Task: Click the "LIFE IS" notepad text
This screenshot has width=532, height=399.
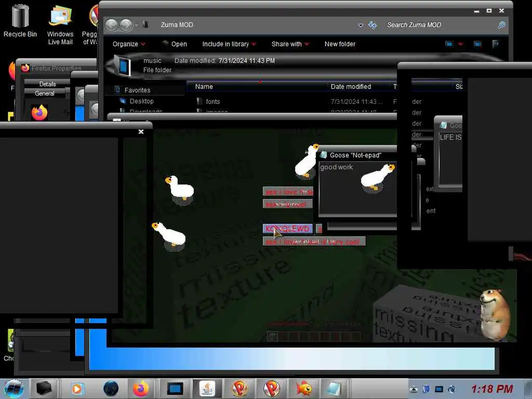Action: coord(450,137)
